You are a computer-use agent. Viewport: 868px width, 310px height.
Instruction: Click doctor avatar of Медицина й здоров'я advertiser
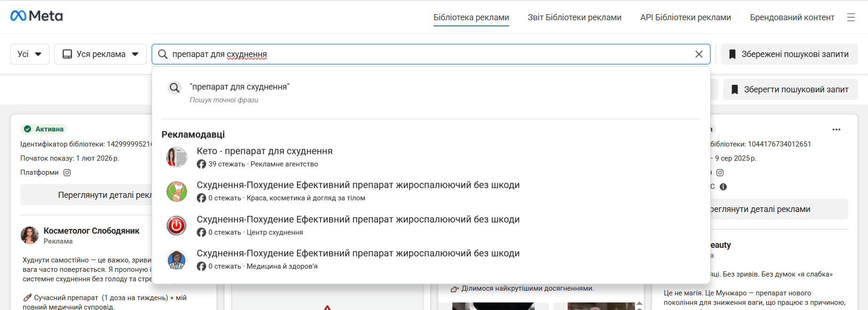point(177,260)
